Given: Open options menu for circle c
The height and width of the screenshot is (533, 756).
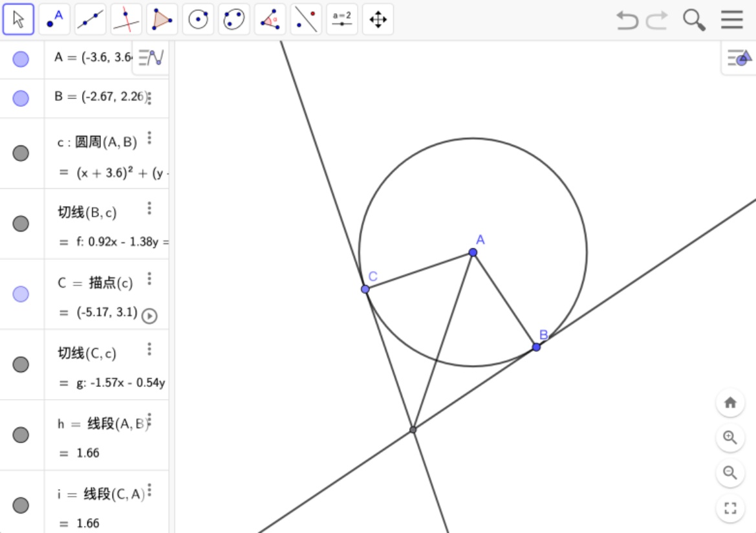Looking at the screenshot, I should [149, 138].
